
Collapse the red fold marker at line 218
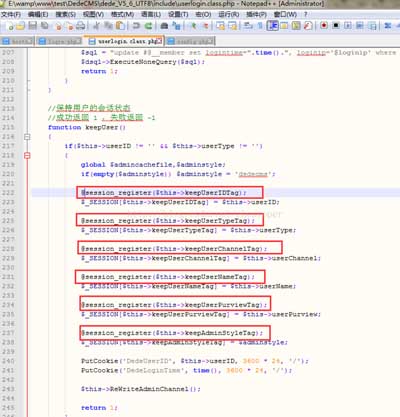click(x=27, y=155)
